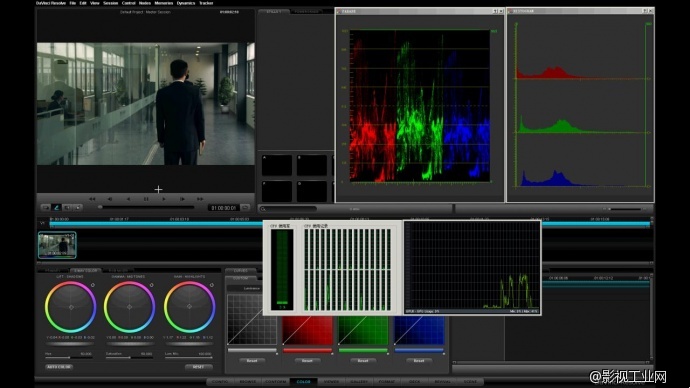Select the clip thumbnail in timeline
Image resolution: width=690 pixels, height=388 pixels.
pos(57,245)
